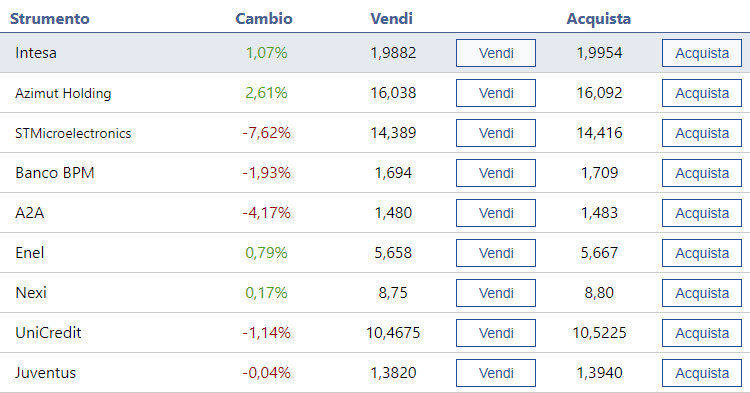The width and height of the screenshot is (750, 393).
Task: Click the A2A row Acquista button
Action: (702, 213)
